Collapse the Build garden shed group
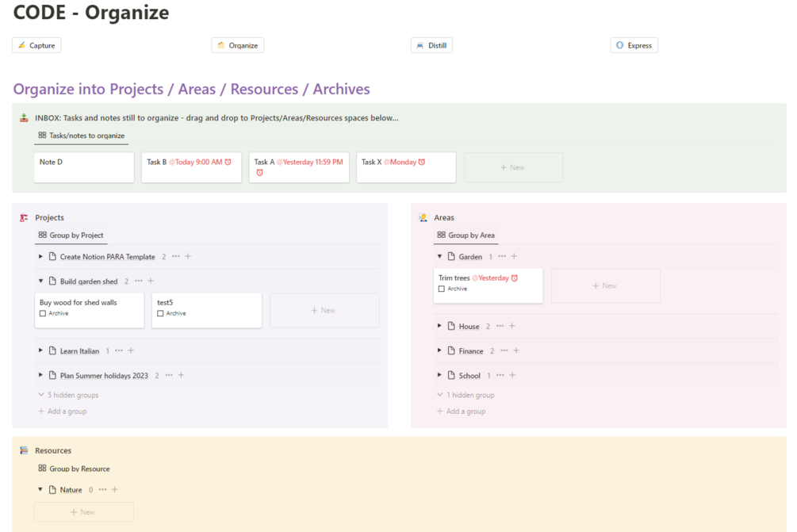Image resolution: width=797 pixels, height=532 pixels. coord(40,281)
